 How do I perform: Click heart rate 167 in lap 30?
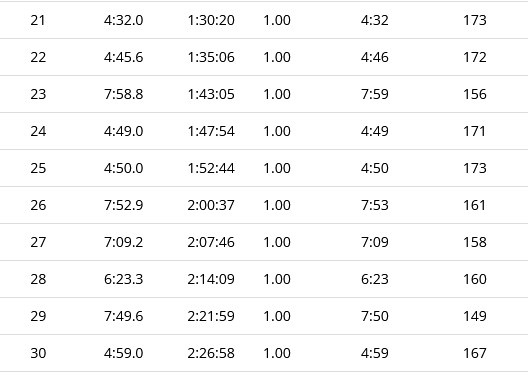(x=475, y=353)
